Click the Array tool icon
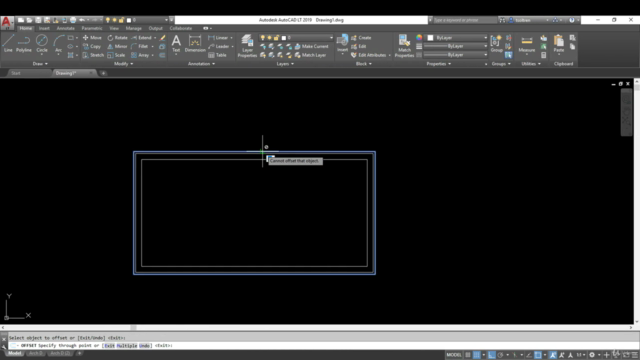The width and height of the screenshot is (640, 360). click(134, 55)
